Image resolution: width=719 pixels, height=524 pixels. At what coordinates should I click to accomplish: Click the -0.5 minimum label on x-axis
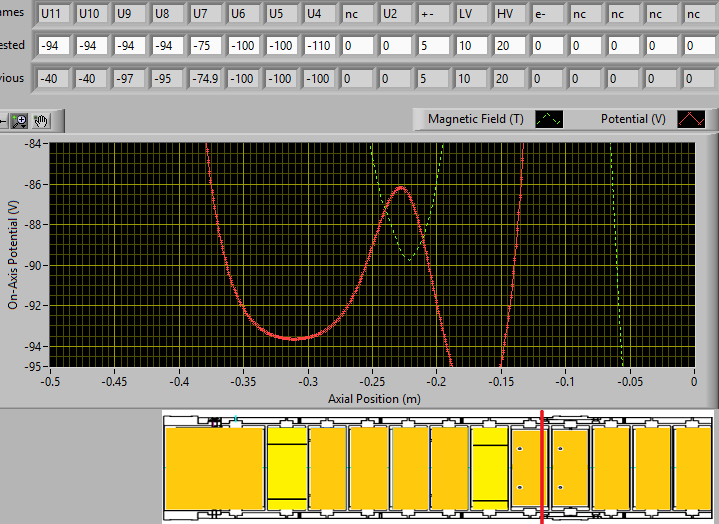point(48,382)
